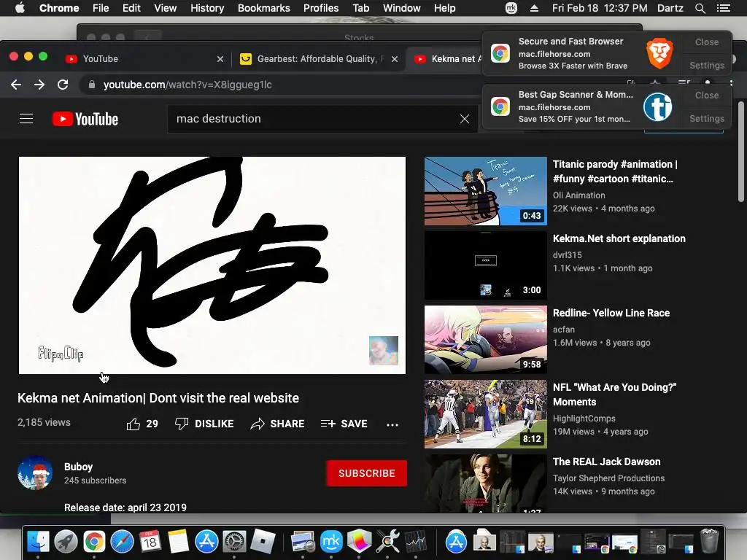
Task: Go forward using Chrome's forward arrow
Action: point(39,85)
